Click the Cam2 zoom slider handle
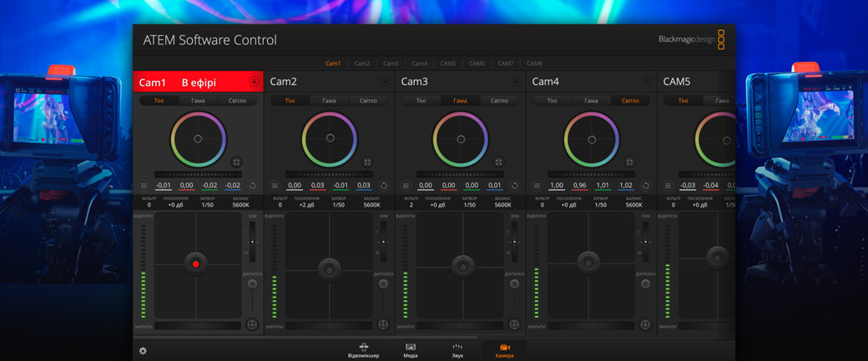This screenshot has height=361, width=868. click(x=383, y=242)
